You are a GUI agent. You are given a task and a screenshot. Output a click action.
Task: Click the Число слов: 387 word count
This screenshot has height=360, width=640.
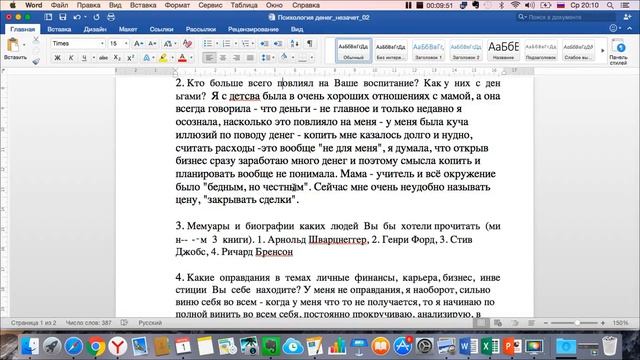88,323
